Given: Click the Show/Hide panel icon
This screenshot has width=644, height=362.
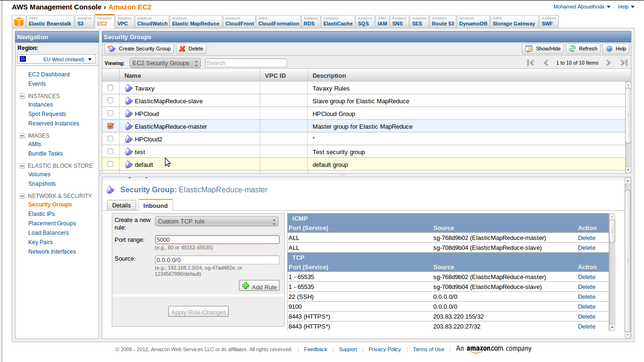Looking at the screenshot, I should click(x=529, y=49).
